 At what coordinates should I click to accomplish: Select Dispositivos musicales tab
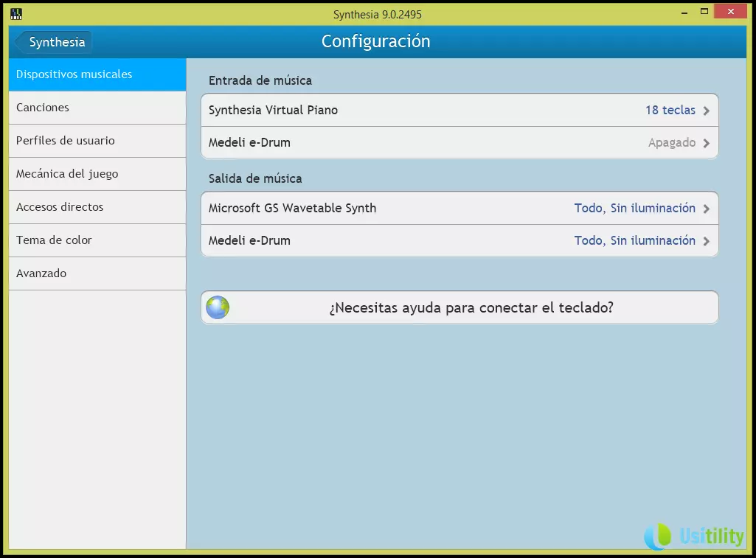(x=97, y=74)
